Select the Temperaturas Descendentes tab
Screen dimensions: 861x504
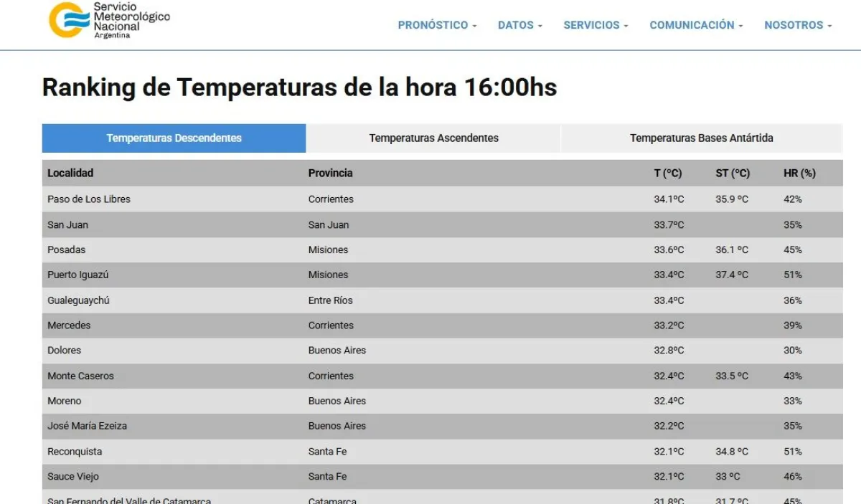pos(174,138)
